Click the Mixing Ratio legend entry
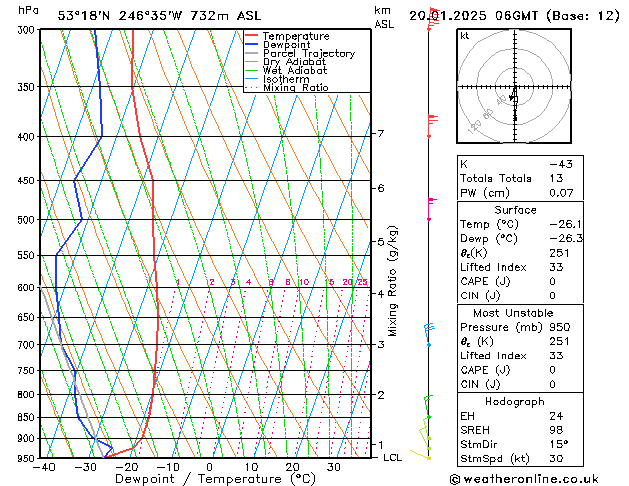The width and height of the screenshot is (629, 486). [295, 88]
